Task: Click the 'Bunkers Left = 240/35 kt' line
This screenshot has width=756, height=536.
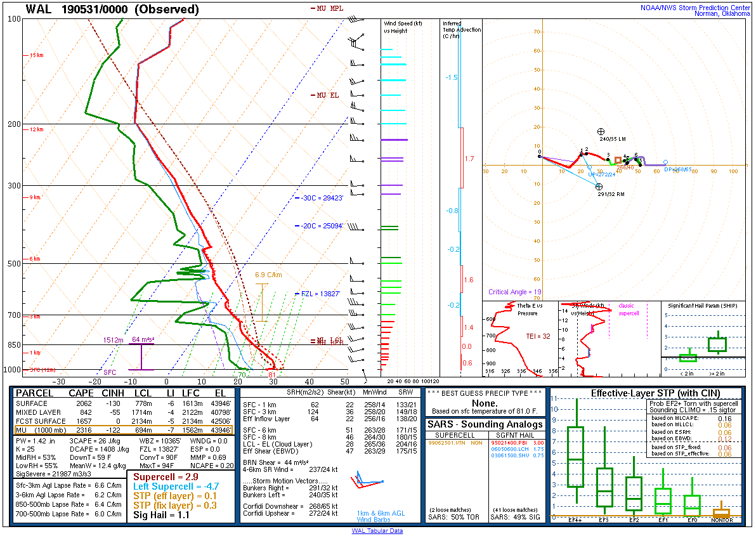Action: (x=290, y=495)
